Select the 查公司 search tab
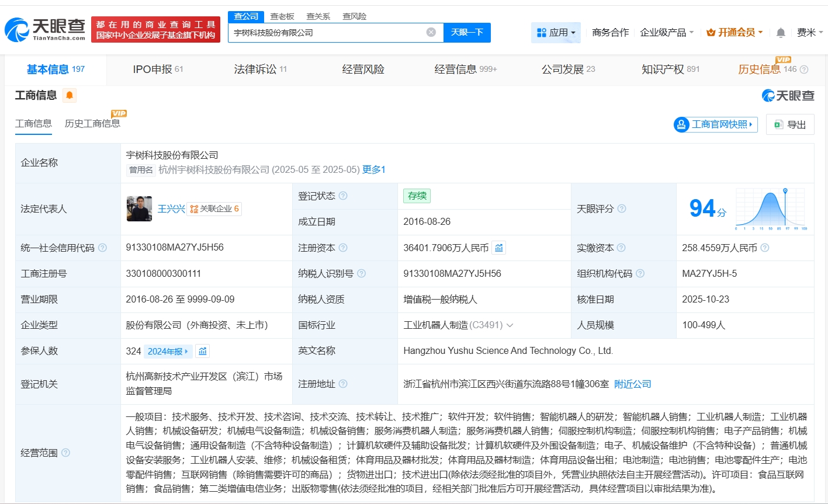 [246, 16]
